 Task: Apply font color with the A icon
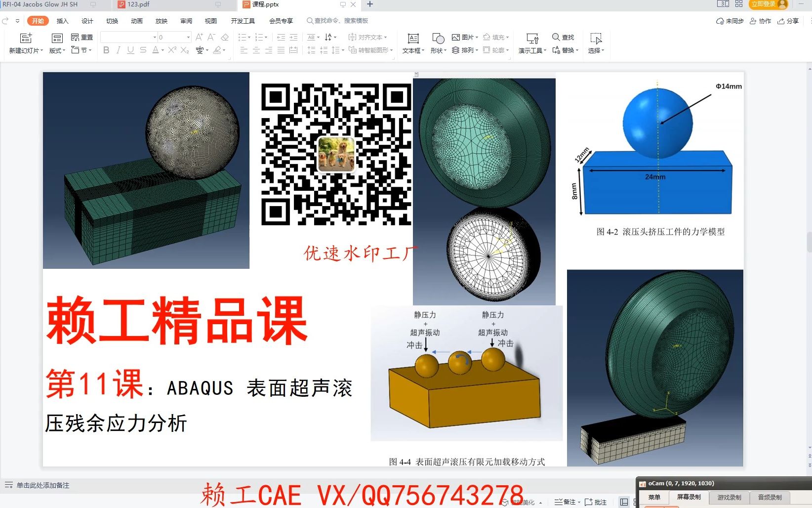click(x=156, y=50)
